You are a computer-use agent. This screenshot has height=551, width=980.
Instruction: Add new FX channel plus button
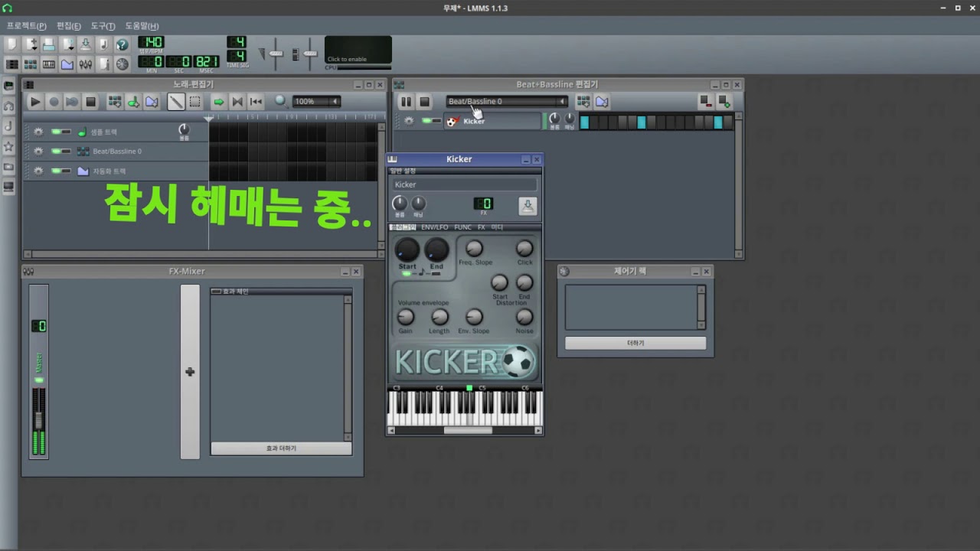(190, 372)
